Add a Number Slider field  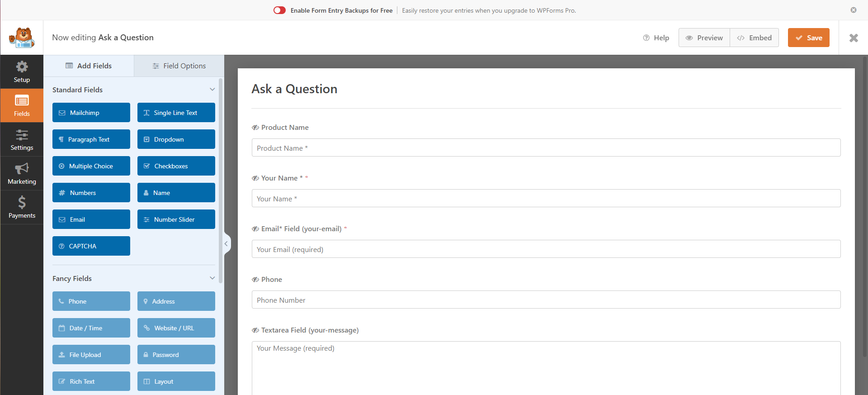(x=176, y=219)
